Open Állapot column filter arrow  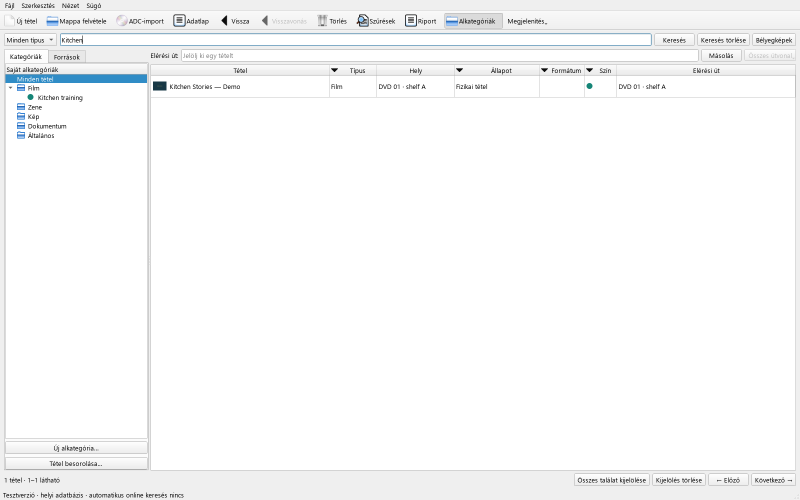coord(459,70)
